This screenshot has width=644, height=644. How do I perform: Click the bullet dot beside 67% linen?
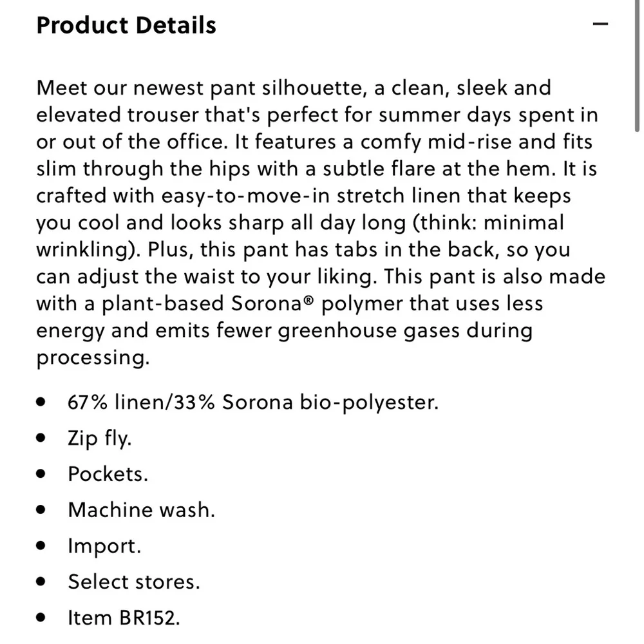click(42, 402)
